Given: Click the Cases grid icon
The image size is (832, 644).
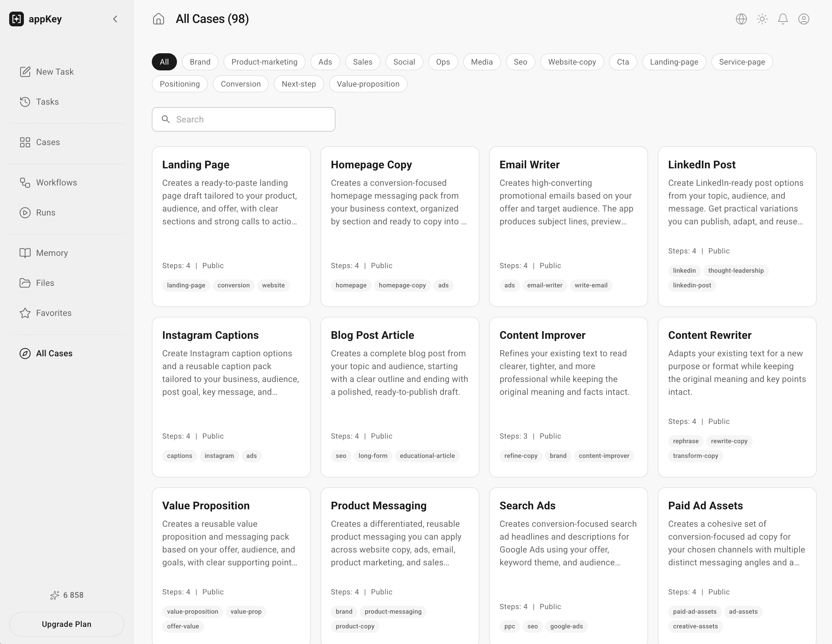Looking at the screenshot, I should coord(25,142).
